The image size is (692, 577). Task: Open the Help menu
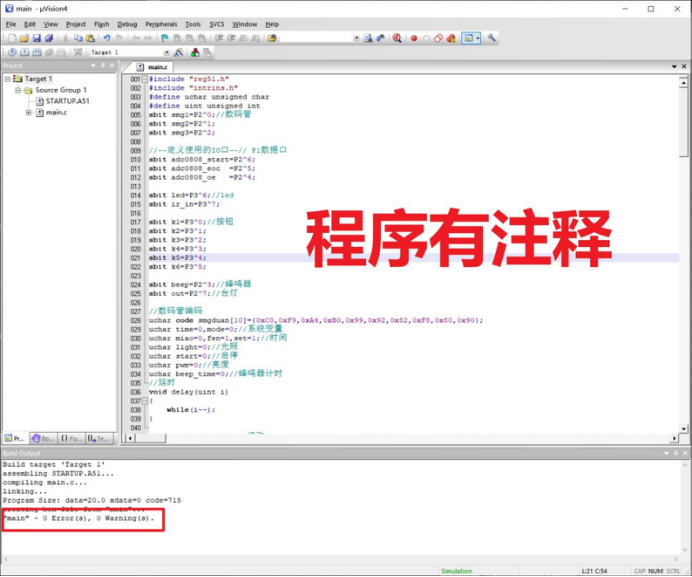[x=272, y=24]
